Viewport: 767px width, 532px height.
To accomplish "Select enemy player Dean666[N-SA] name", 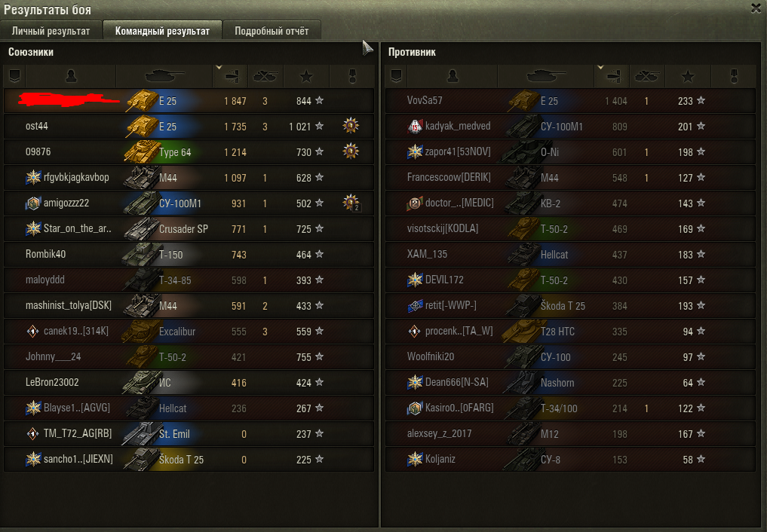I will point(457,383).
